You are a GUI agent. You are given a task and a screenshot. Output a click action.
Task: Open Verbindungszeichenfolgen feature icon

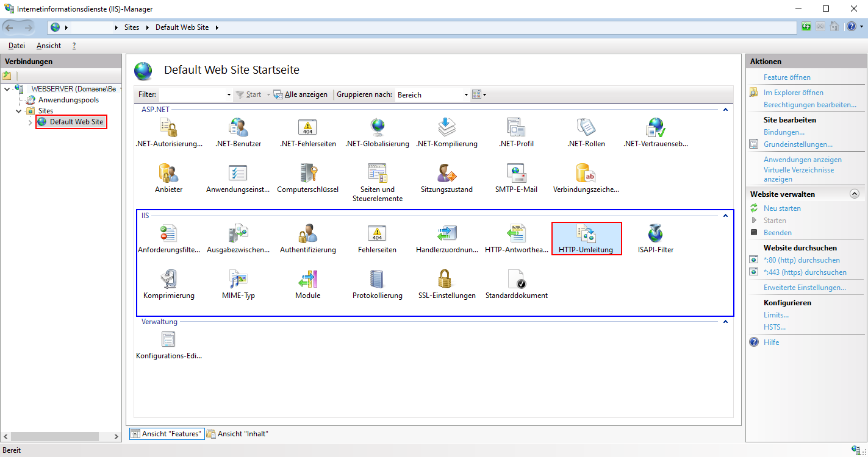(586, 179)
